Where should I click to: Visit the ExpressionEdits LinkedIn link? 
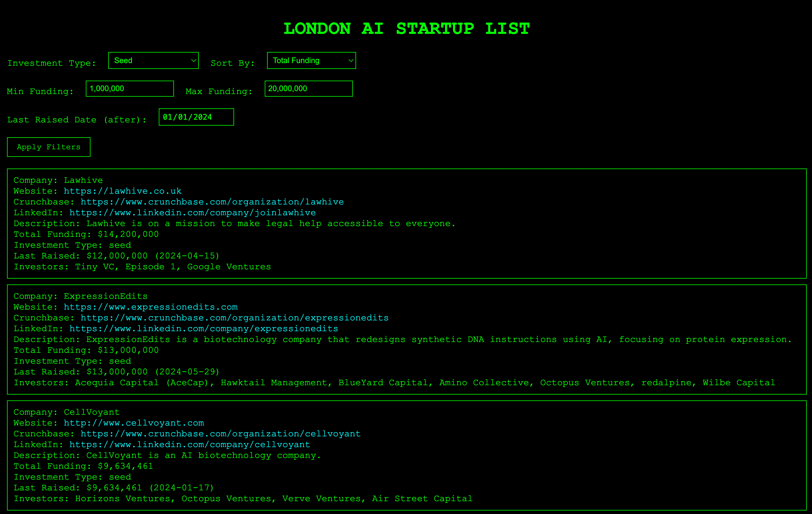pyautogui.click(x=203, y=329)
